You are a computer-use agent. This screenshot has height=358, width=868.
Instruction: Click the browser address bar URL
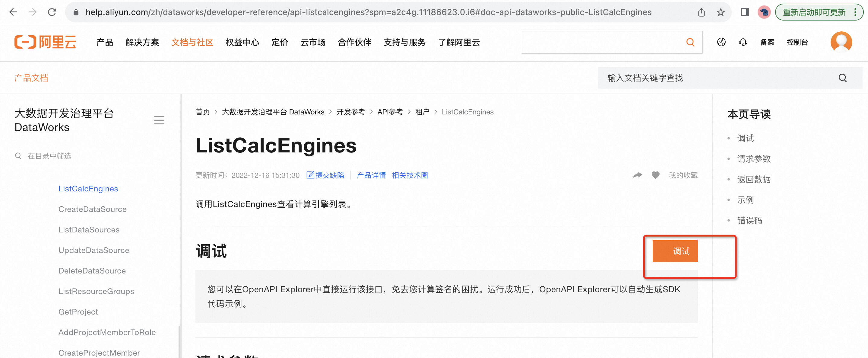[368, 12]
